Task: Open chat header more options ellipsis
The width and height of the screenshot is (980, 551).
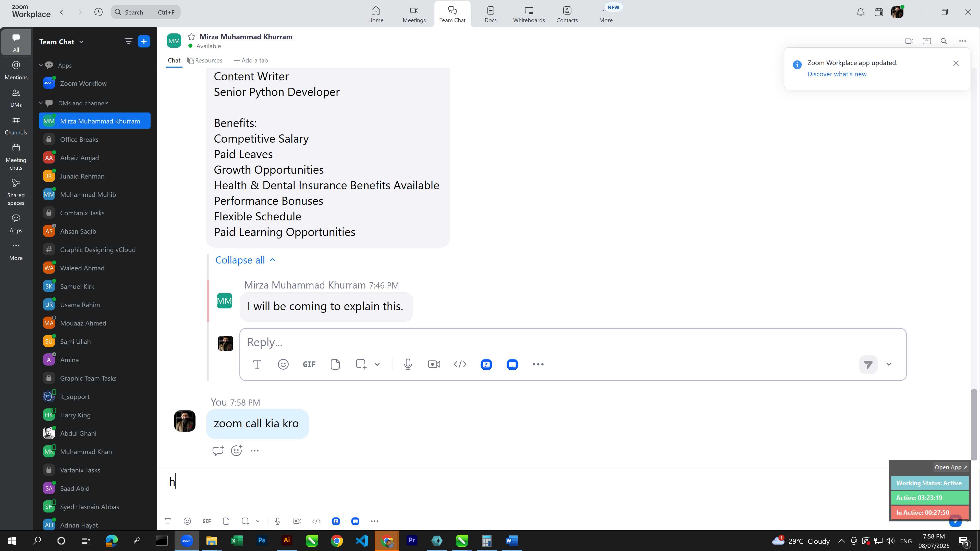Action: [962, 41]
